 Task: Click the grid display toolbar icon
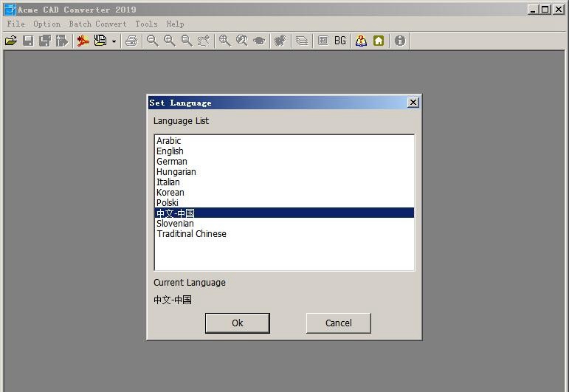pos(323,41)
